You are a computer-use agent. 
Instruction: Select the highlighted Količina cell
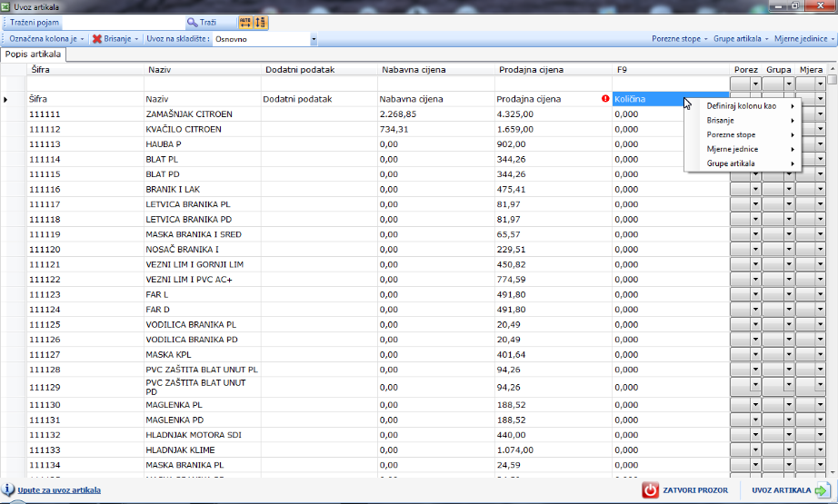(671, 99)
